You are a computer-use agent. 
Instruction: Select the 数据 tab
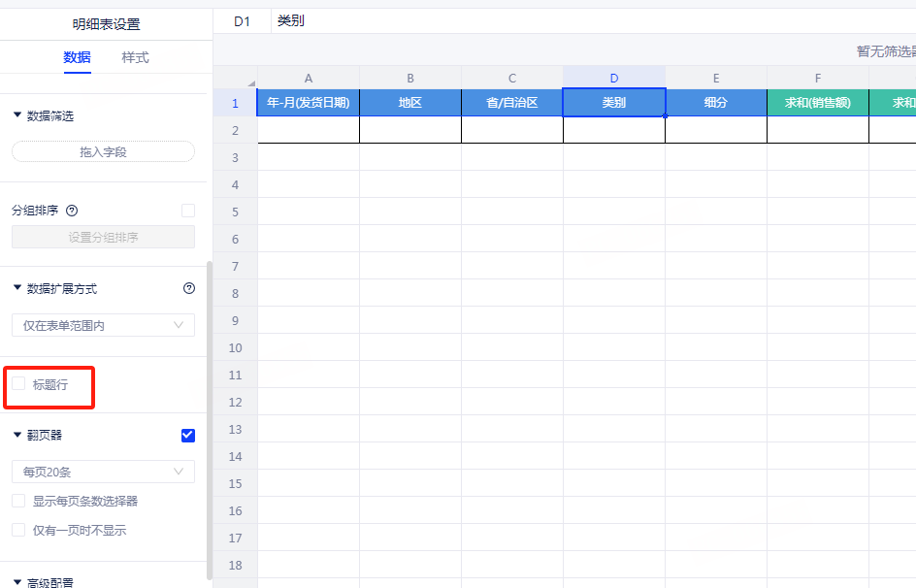tap(77, 57)
